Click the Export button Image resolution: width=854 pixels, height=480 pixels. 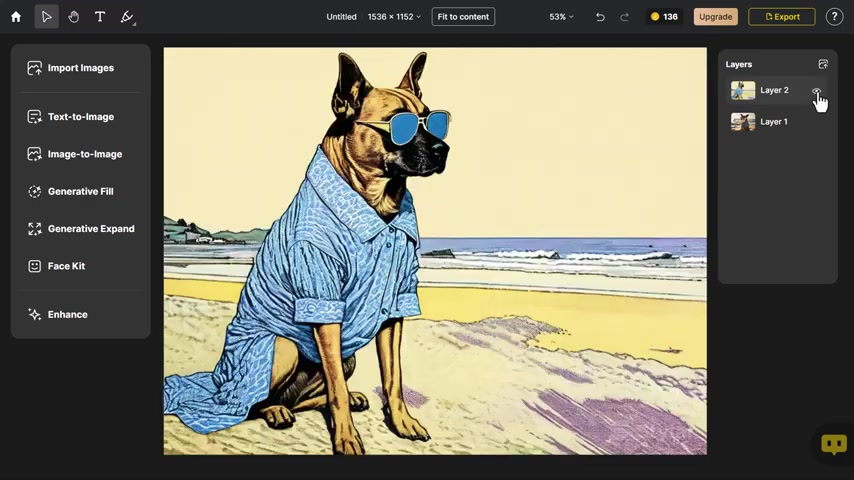coord(782,17)
